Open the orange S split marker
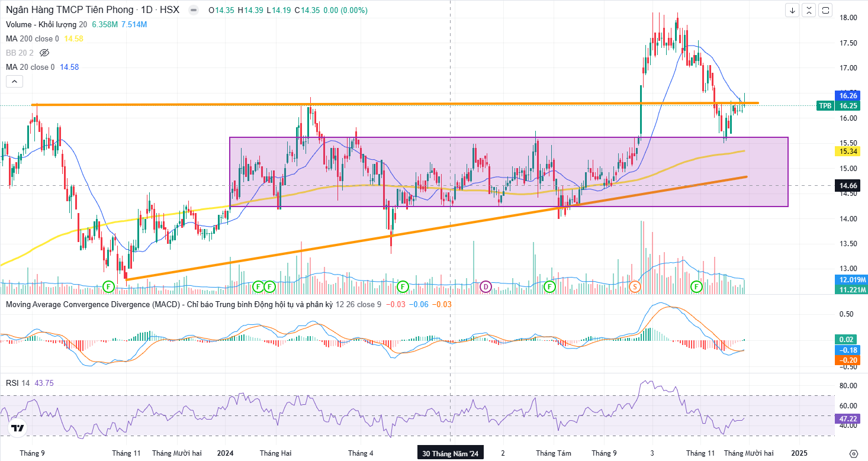The height and width of the screenshot is (461, 868). coord(635,287)
